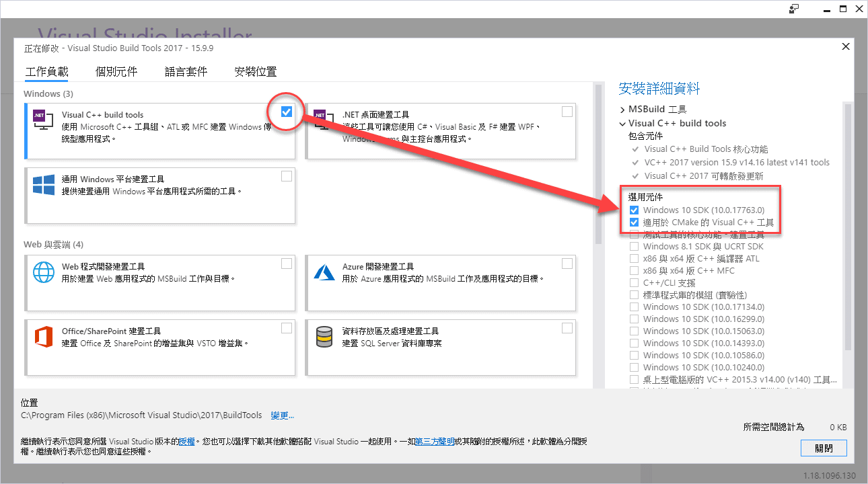Check the Office/SharePoint 建置工具 workload checkbox
Image resolution: width=868 pixels, height=484 pixels.
[x=287, y=328]
